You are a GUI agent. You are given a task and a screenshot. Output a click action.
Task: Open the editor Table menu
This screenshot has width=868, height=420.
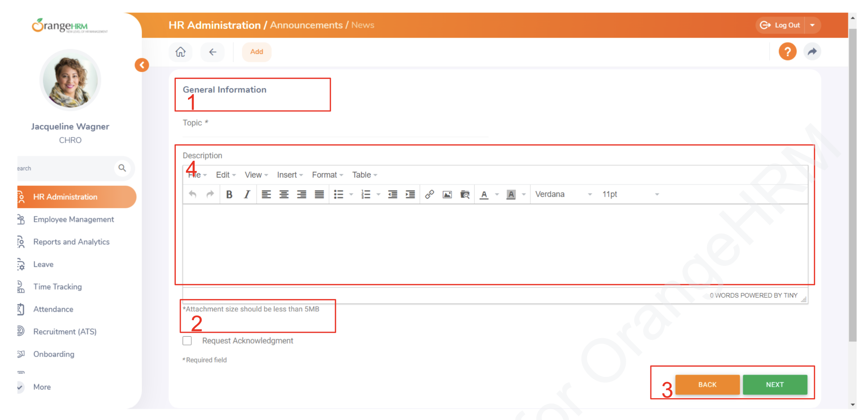pyautogui.click(x=364, y=175)
